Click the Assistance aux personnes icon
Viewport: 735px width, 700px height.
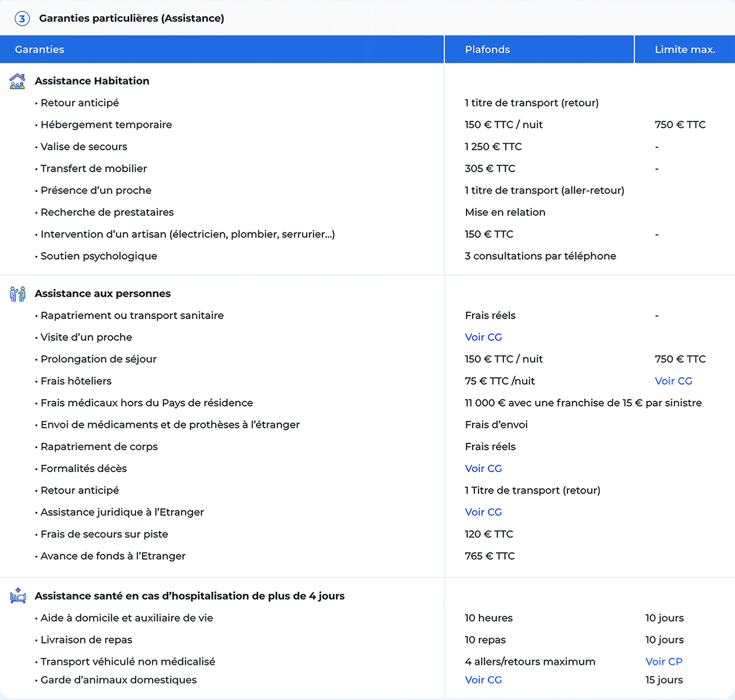(x=18, y=294)
